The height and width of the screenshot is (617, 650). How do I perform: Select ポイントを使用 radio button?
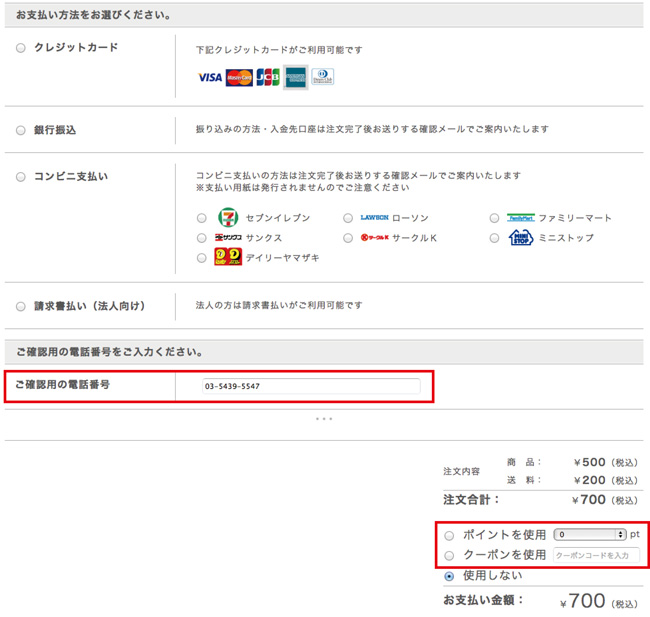pos(449,536)
